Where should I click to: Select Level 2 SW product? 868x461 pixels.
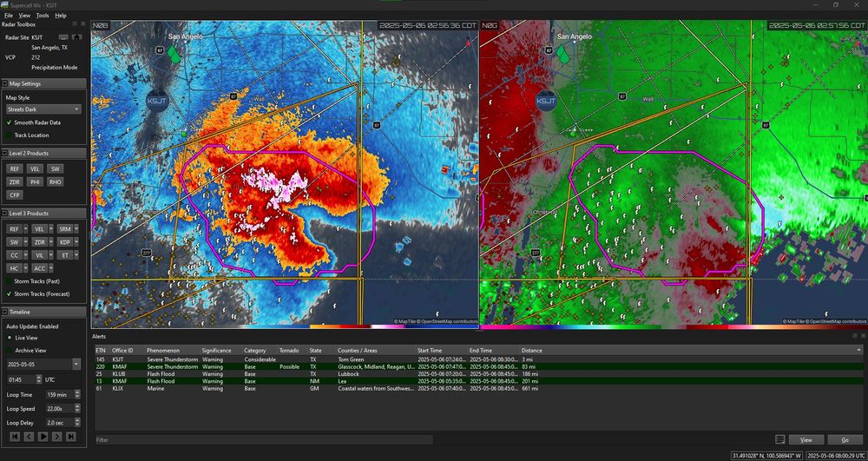tap(54, 168)
